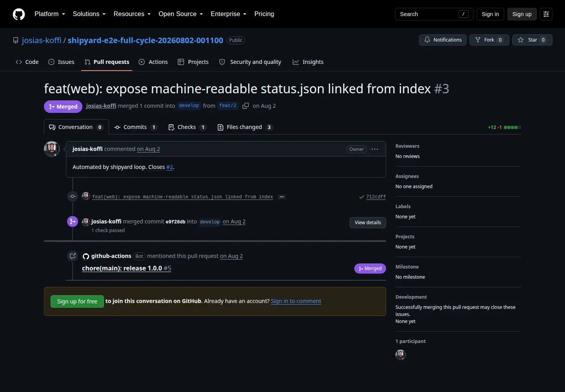Click the Sign up button
This screenshot has width=565, height=392.
pos(522,14)
